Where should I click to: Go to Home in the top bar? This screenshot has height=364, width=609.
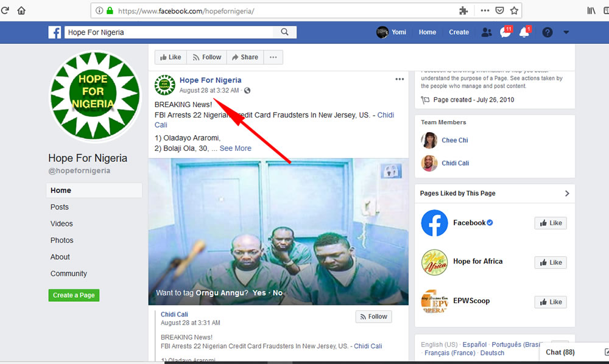[428, 32]
